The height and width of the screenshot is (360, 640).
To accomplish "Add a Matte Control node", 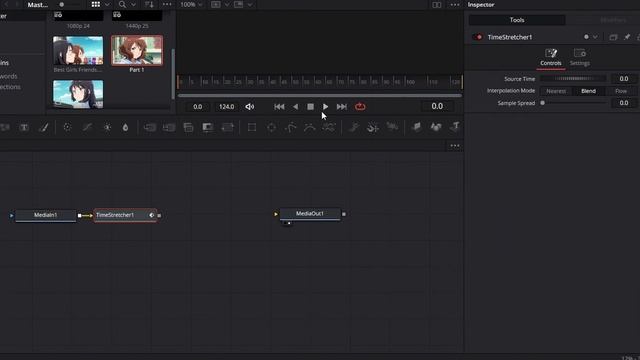I will tap(188, 127).
